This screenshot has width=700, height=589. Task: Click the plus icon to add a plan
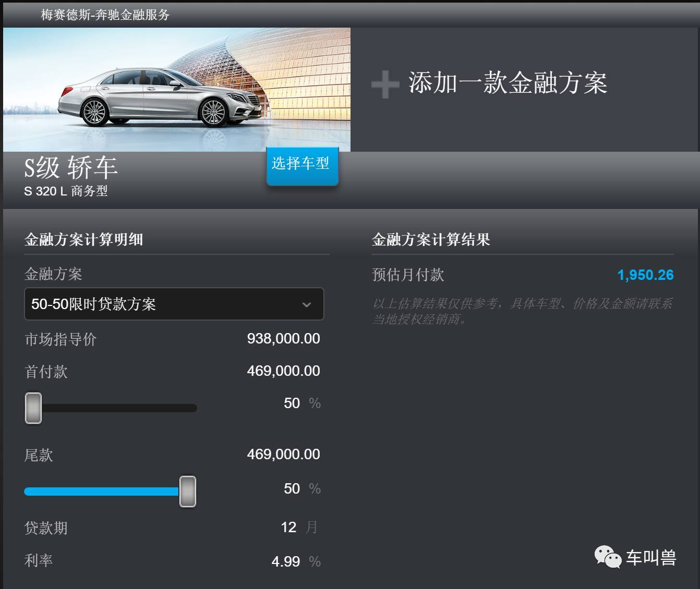pyautogui.click(x=385, y=84)
